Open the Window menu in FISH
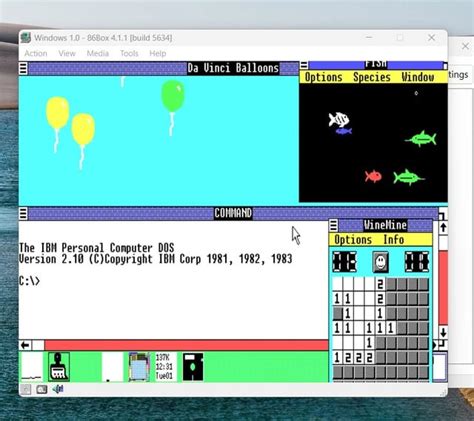 [x=418, y=77]
